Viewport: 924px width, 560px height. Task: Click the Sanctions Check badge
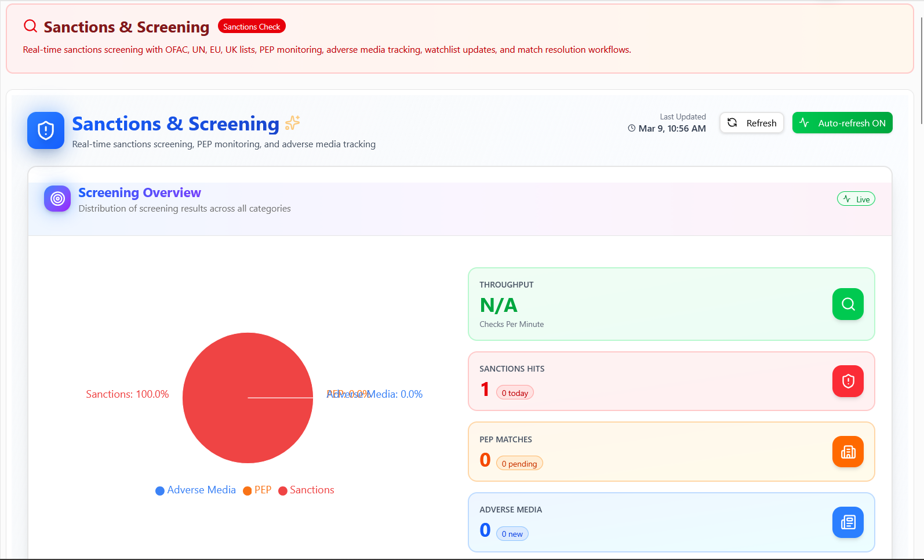pos(252,27)
